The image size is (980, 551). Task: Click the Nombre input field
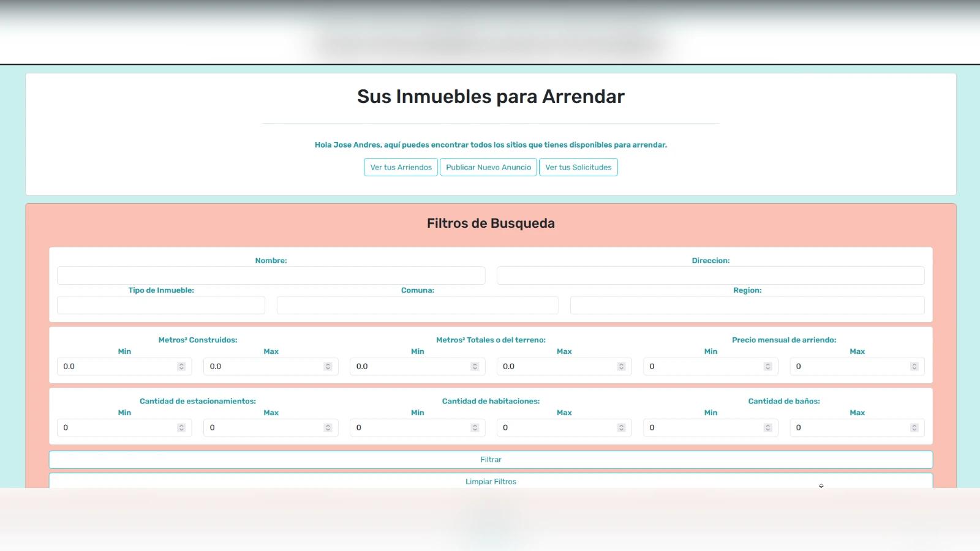coord(271,275)
